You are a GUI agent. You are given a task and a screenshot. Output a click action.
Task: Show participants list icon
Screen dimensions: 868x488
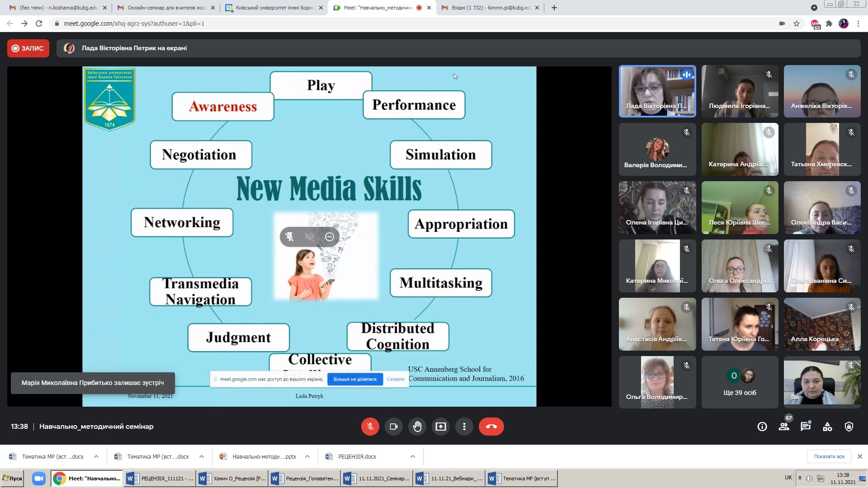point(784,427)
